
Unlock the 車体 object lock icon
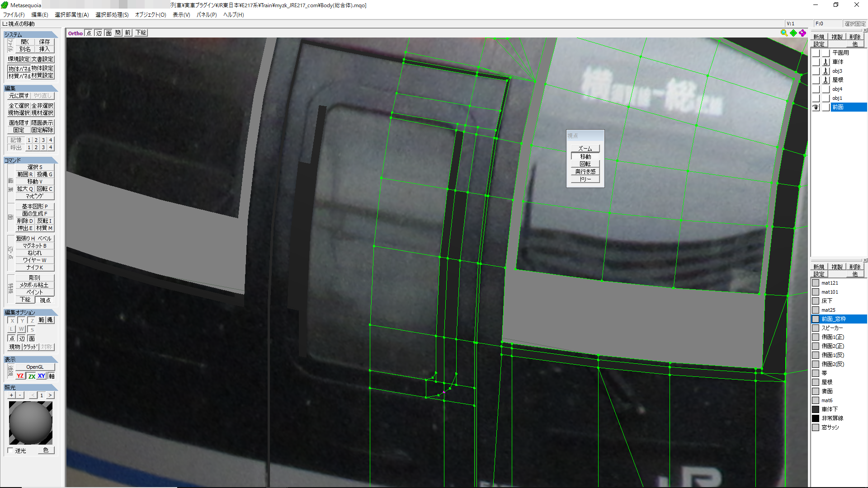point(826,62)
